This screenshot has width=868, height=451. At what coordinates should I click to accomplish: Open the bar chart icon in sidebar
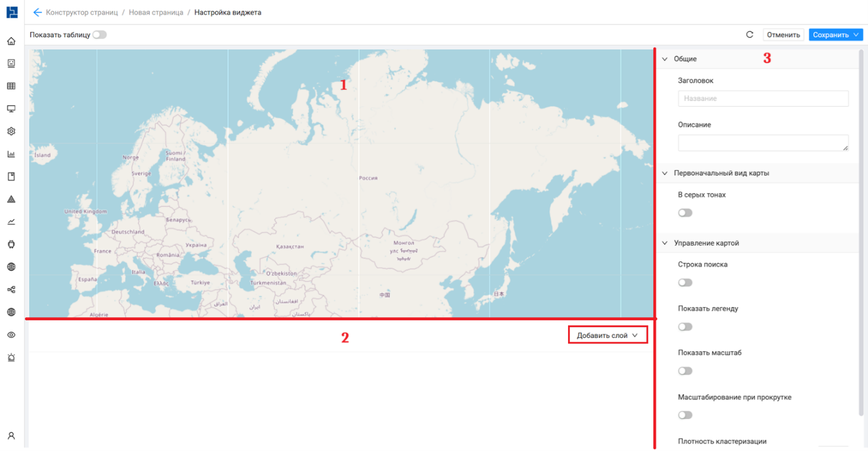pyautogui.click(x=11, y=155)
